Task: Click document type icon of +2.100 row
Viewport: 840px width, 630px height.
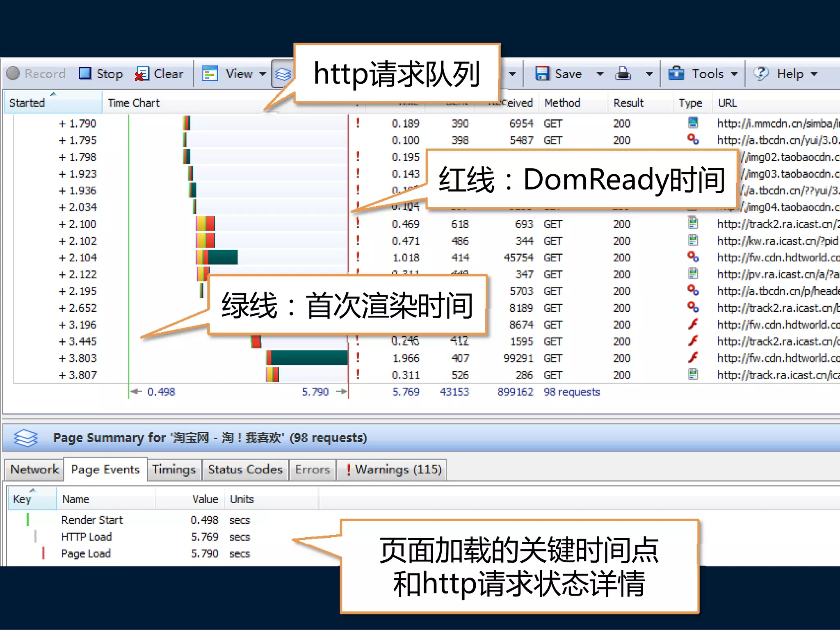Action: point(693,223)
